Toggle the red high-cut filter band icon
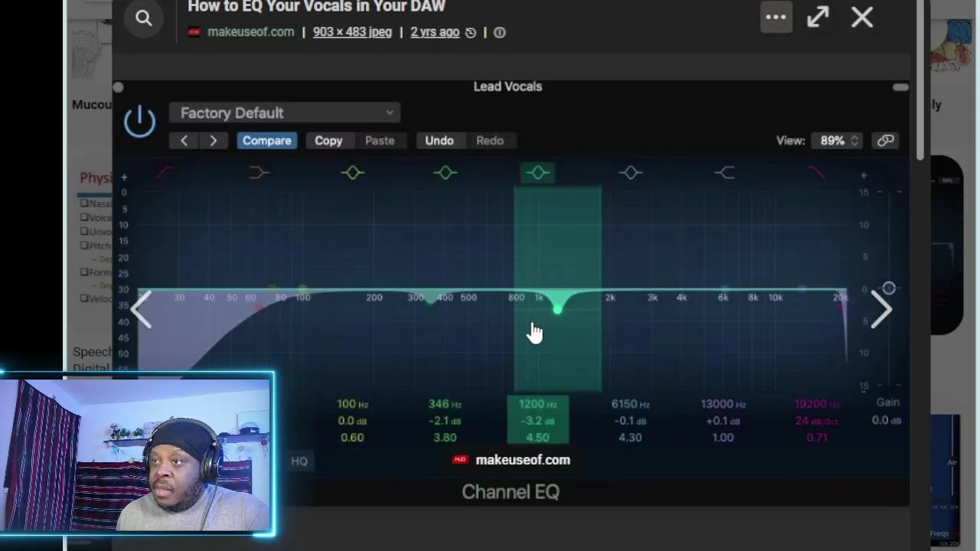The image size is (980, 551). [x=817, y=173]
